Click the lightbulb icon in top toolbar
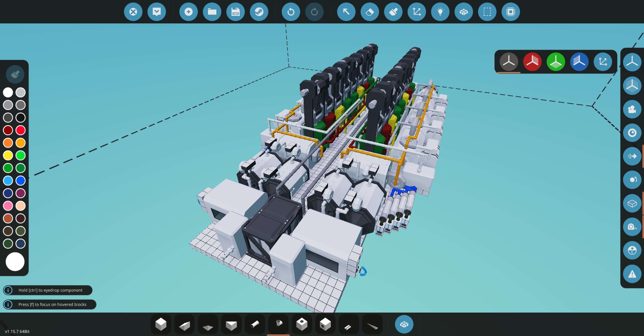 440,12
